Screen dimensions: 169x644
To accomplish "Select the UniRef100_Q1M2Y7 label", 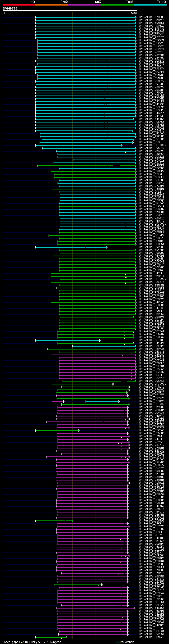I will [152, 81].
